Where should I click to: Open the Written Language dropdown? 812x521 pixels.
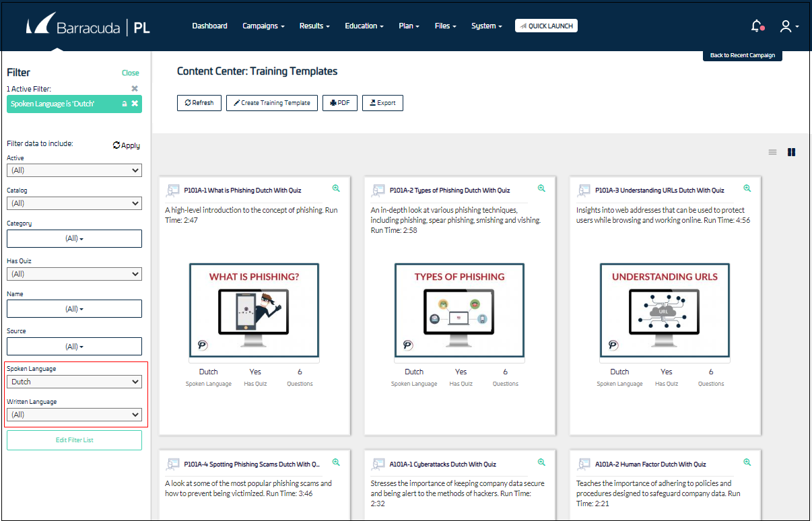(74, 415)
